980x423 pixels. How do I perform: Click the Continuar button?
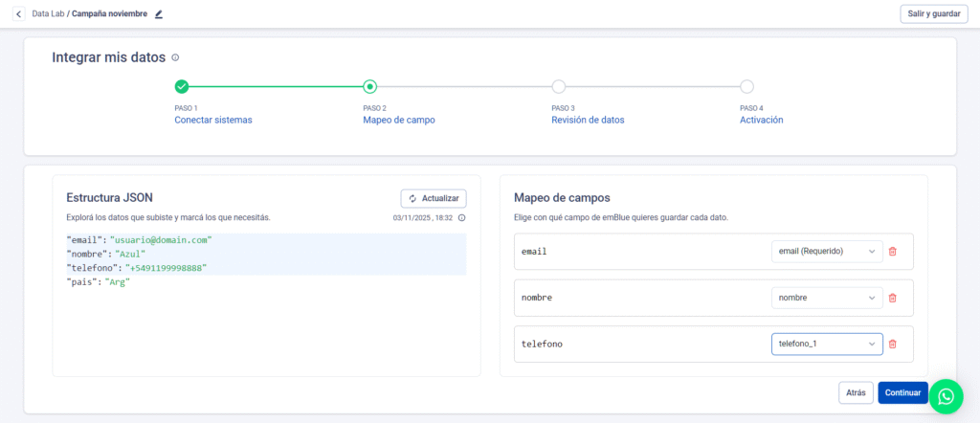902,392
